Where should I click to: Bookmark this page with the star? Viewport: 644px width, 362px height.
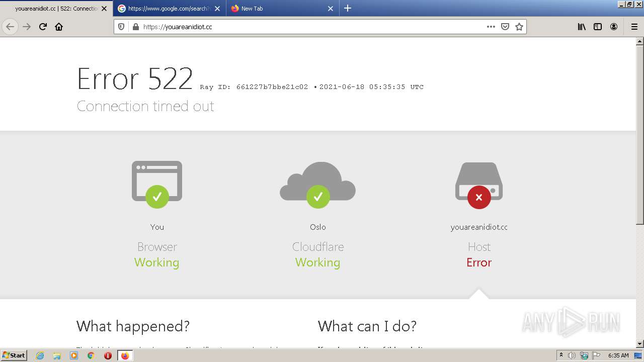click(x=519, y=27)
